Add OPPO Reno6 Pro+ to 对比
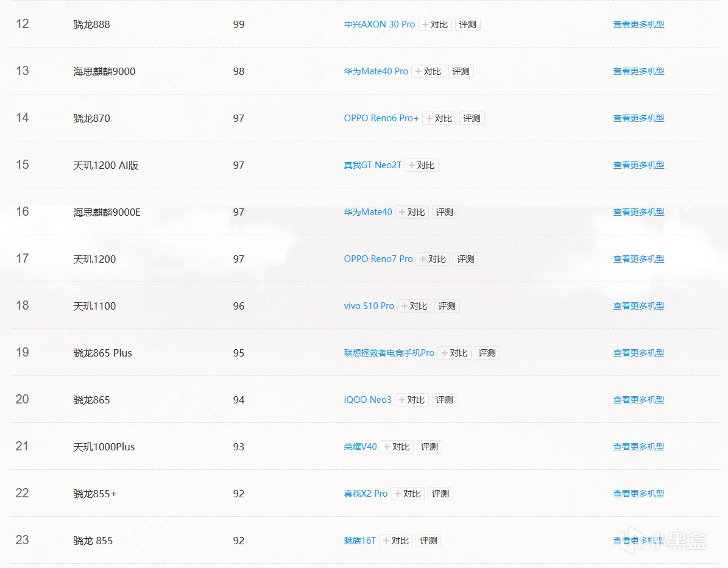728x568 pixels. (439, 118)
